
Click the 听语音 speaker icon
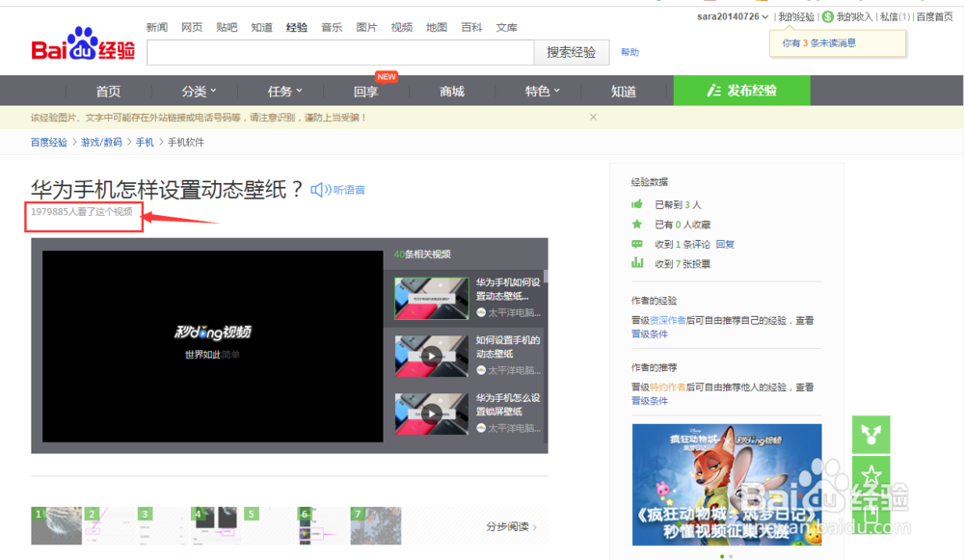tap(319, 190)
